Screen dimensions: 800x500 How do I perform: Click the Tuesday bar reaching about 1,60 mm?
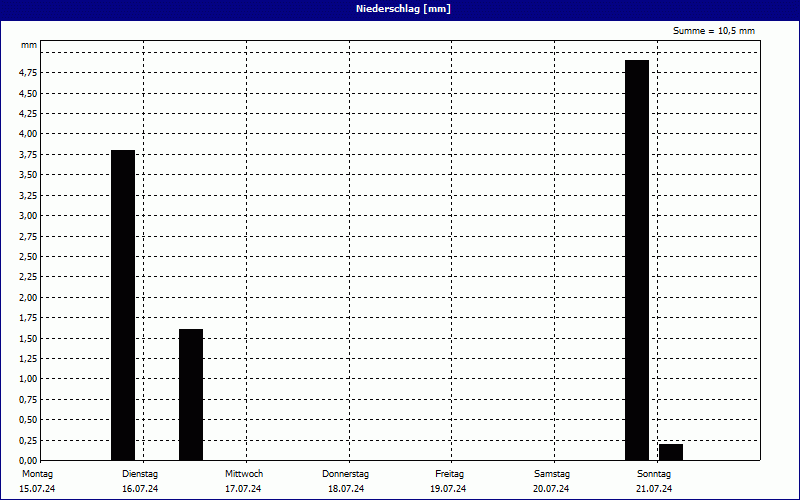(191, 394)
